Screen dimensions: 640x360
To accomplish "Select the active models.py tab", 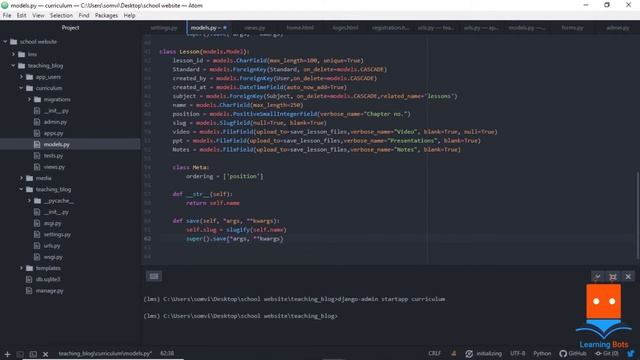I will [209, 28].
